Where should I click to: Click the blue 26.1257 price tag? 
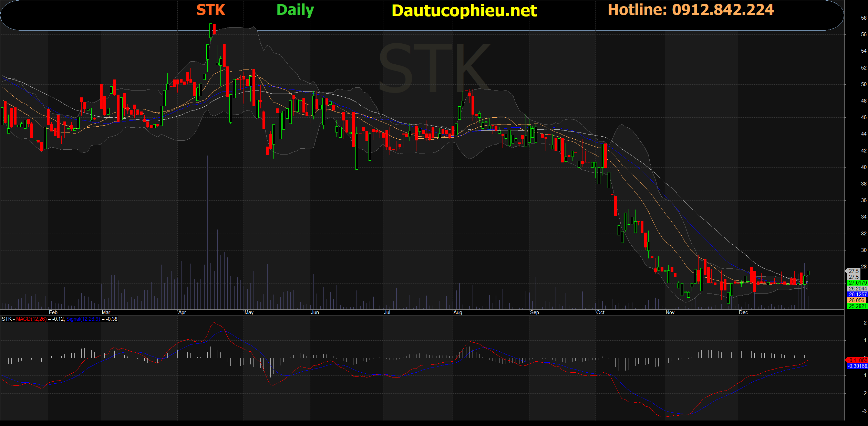coord(857,295)
